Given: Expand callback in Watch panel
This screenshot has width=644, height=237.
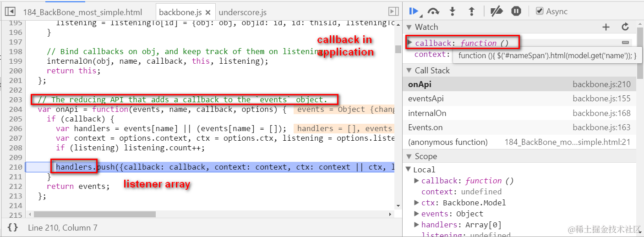Looking at the screenshot, I should 410,43.
